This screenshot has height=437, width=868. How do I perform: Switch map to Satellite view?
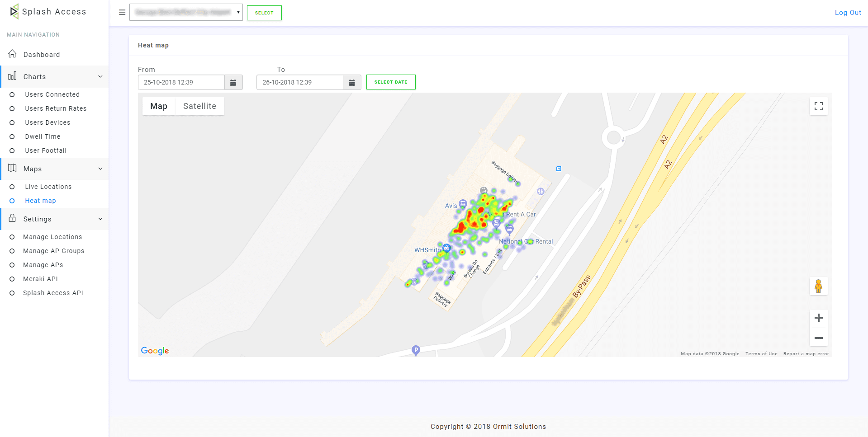coord(199,106)
